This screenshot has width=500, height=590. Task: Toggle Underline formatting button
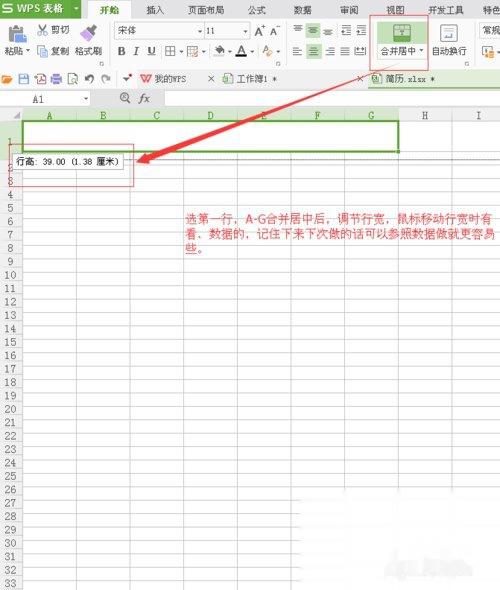151,51
